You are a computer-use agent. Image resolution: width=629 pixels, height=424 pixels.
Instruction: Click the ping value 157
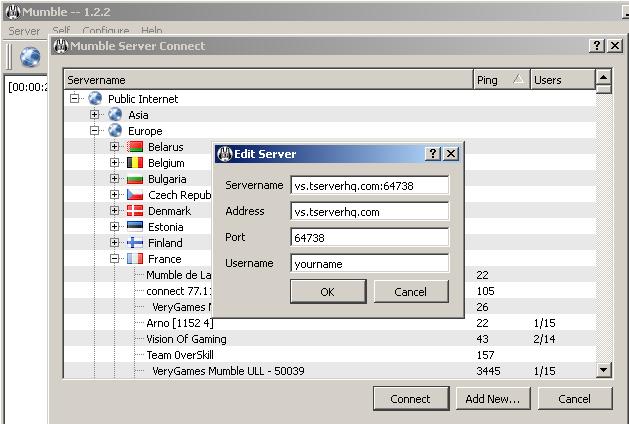485,355
